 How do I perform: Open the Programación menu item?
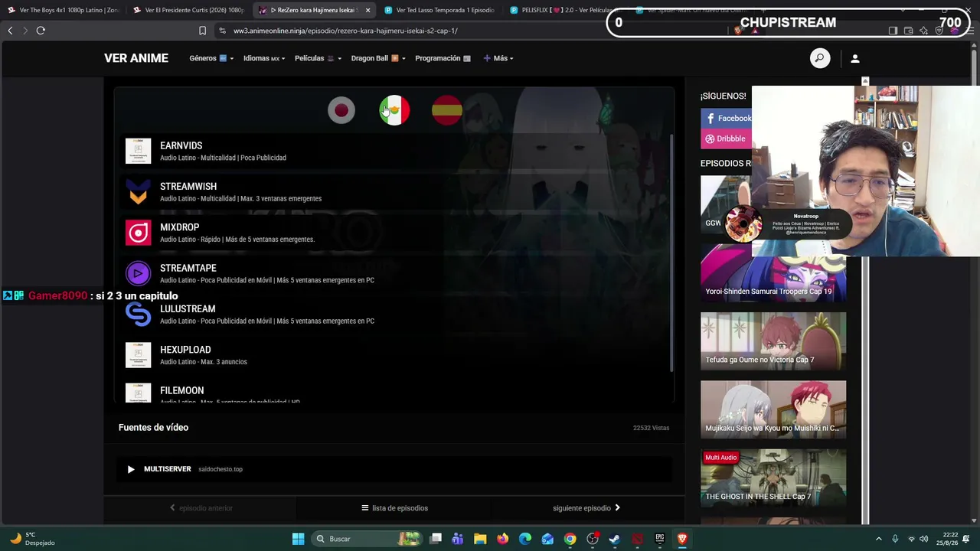[443, 58]
